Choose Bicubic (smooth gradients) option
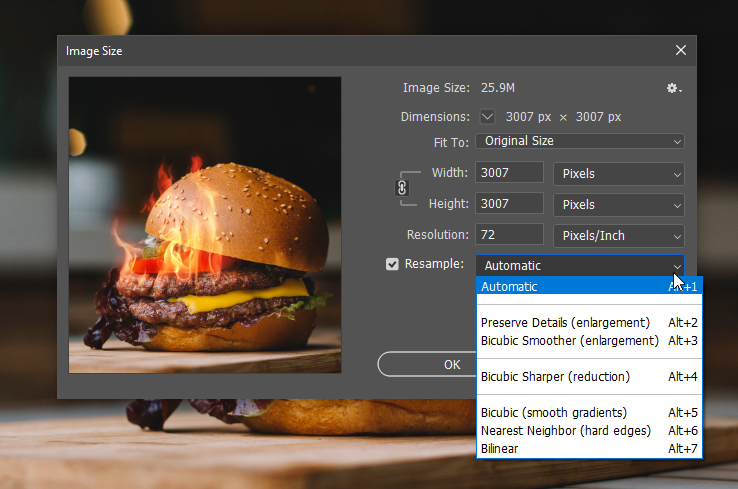 (589, 413)
